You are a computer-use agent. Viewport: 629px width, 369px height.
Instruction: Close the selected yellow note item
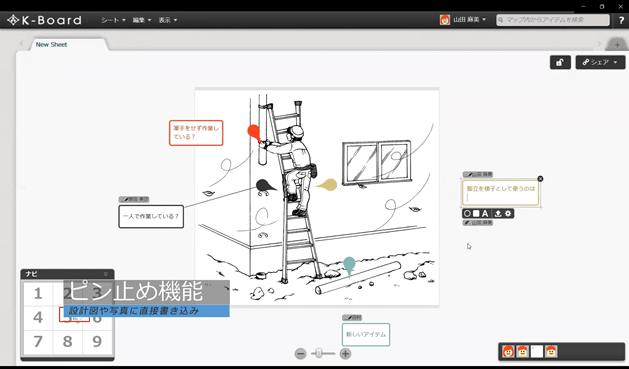tap(540, 178)
